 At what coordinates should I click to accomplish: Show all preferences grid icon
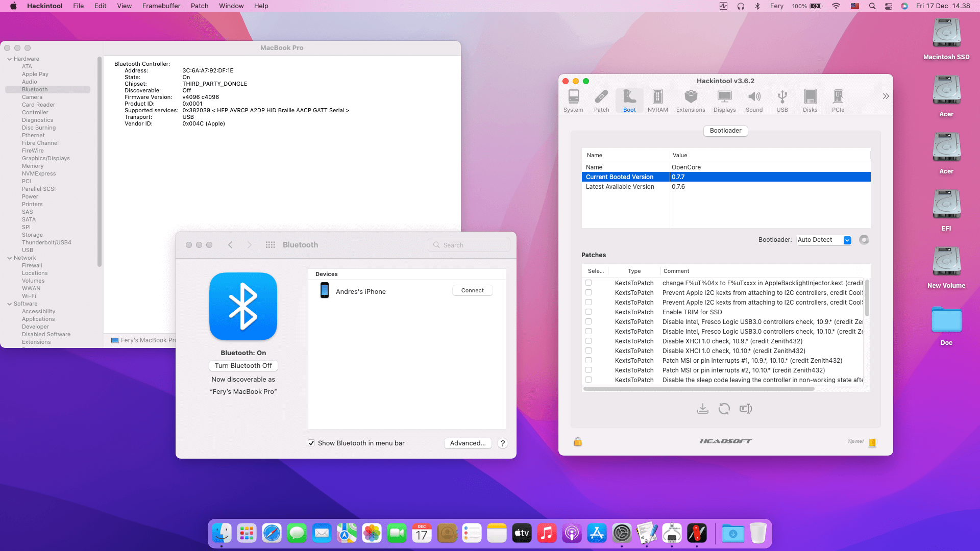pyautogui.click(x=271, y=245)
